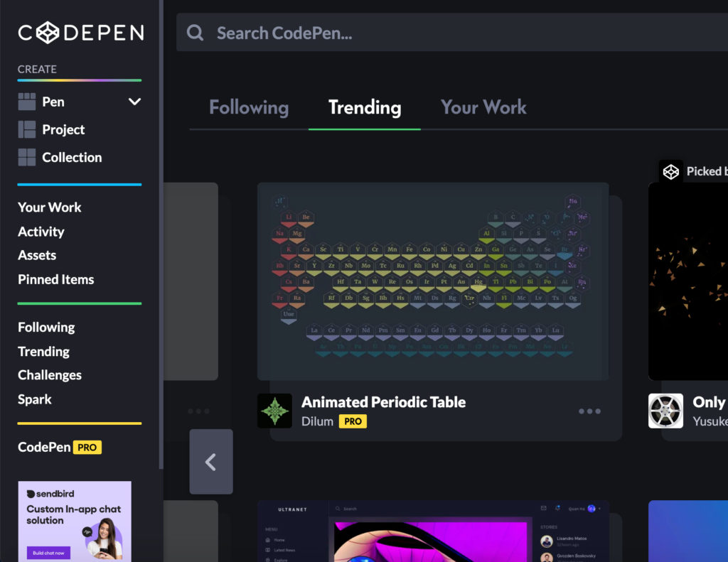Click the search magnifier icon
This screenshot has height=562, width=728.
[x=195, y=33]
